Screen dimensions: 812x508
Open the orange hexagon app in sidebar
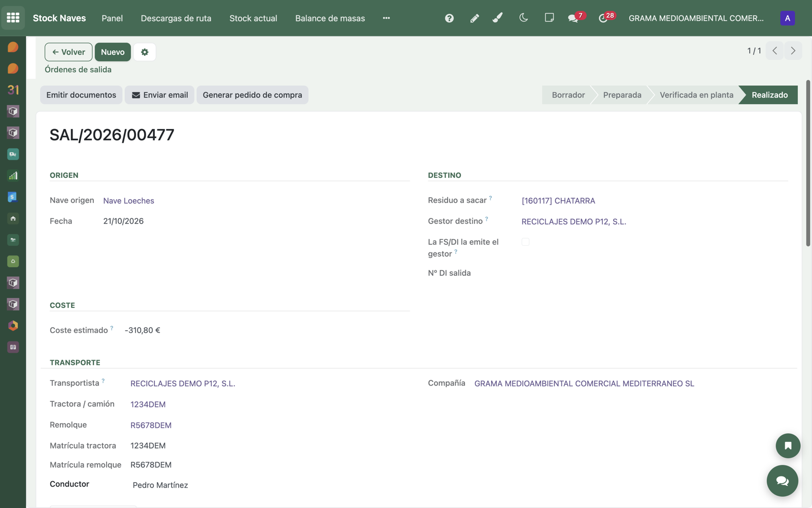(x=13, y=326)
